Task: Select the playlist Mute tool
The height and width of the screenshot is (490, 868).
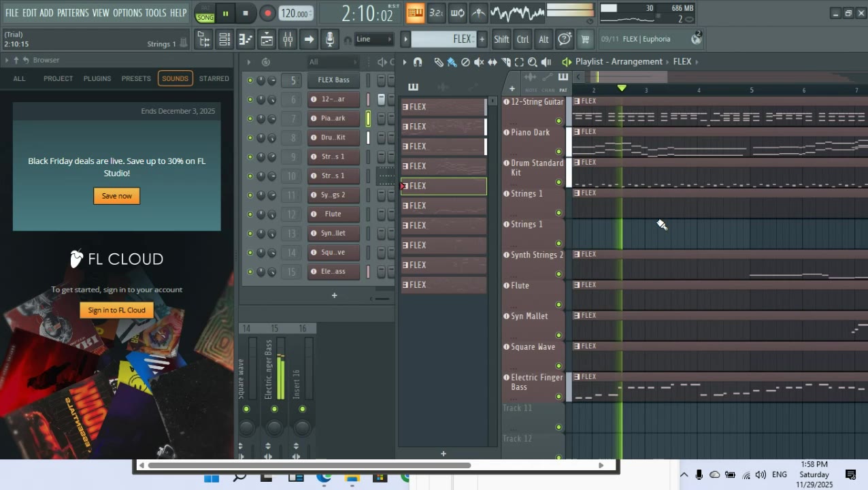Action: (x=479, y=62)
